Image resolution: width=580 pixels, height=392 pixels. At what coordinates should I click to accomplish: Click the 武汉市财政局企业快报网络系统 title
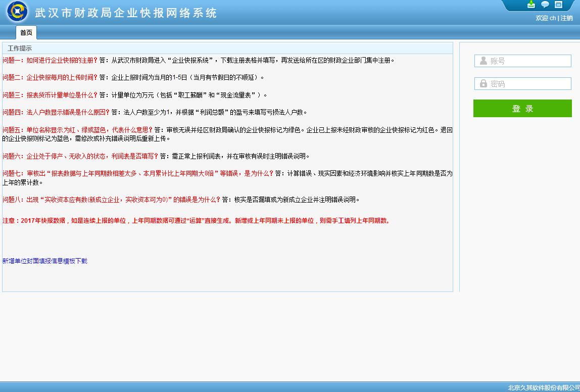(126, 13)
